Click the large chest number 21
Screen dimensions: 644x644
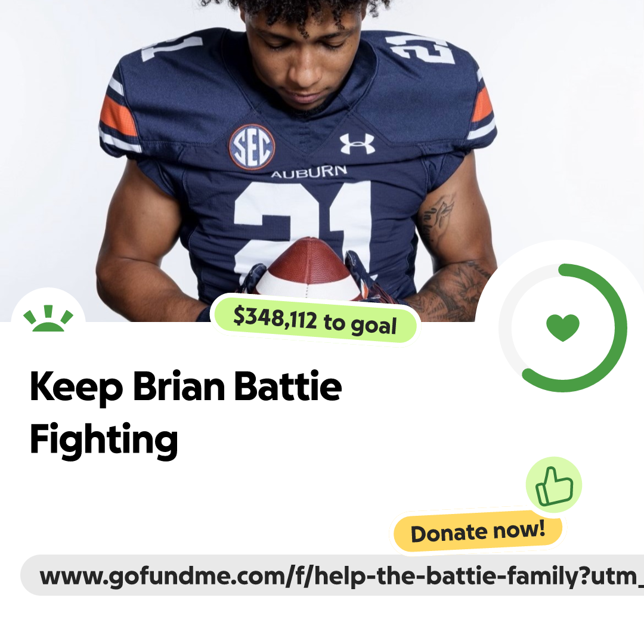click(303, 230)
